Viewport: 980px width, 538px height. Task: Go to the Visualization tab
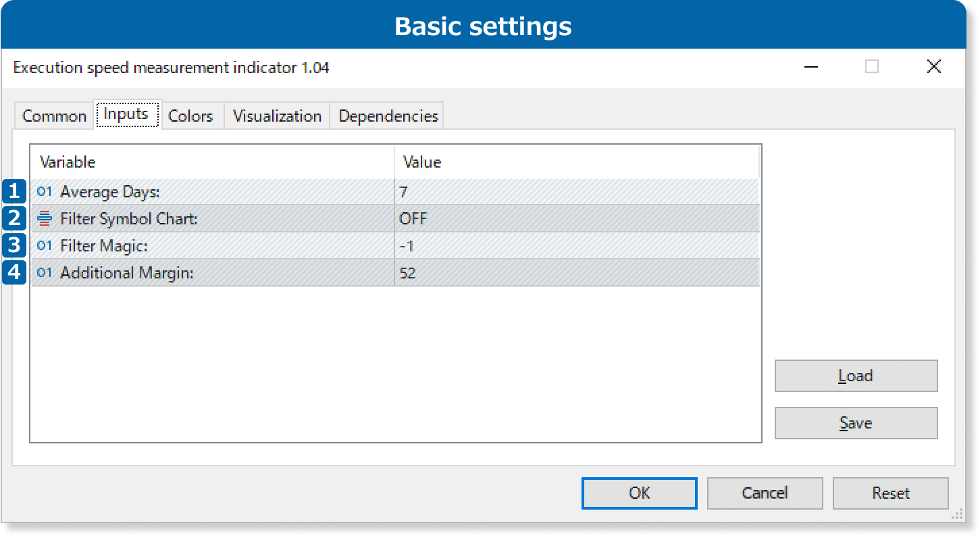277,116
